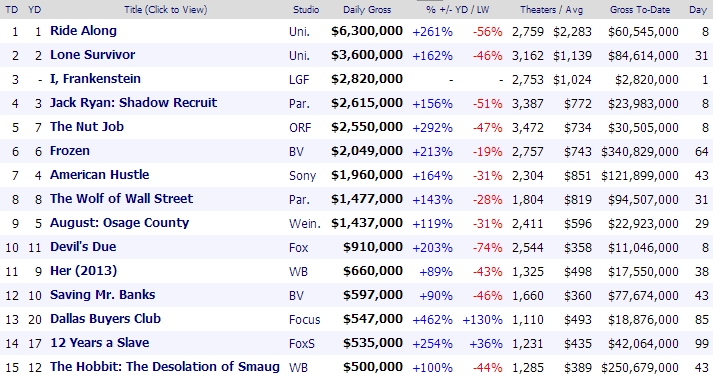Click the Gross To-Date column header

coord(640,10)
